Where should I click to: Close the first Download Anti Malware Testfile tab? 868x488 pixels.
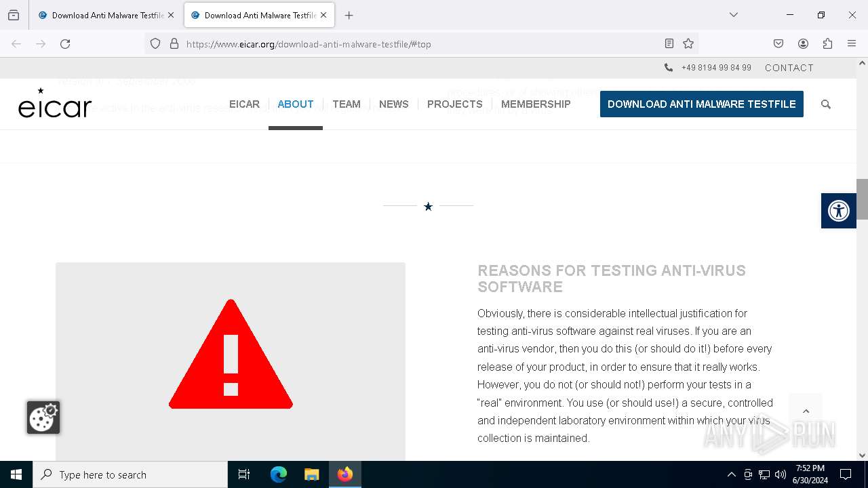(171, 15)
